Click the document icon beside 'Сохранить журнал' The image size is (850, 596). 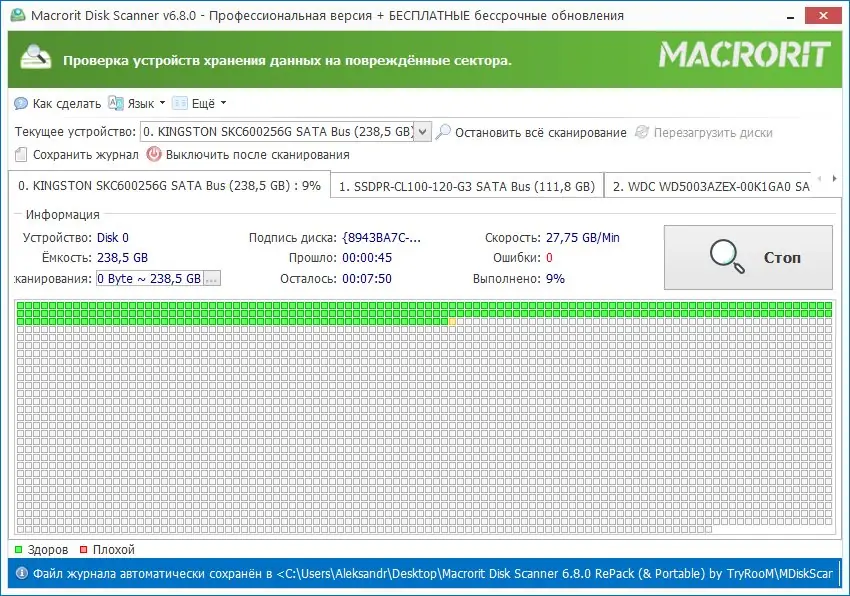coord(21,155)
